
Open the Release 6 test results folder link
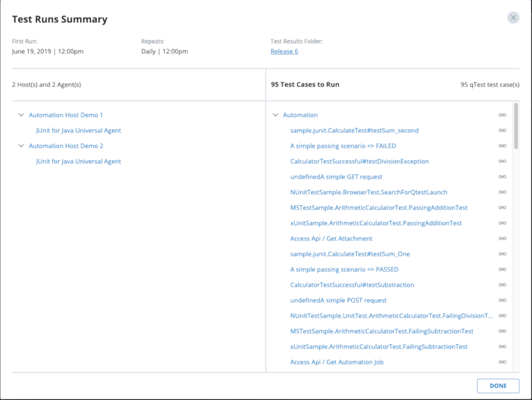click(x=284, y=52)
